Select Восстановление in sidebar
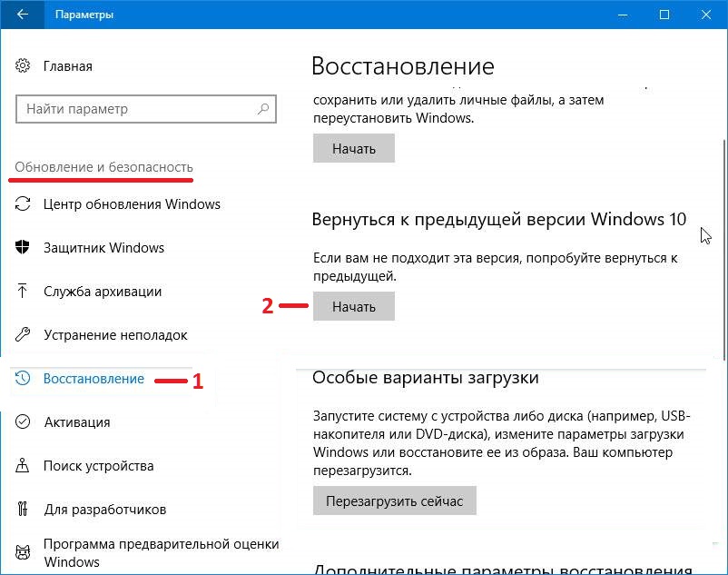Viewport: 728px width, 575px height. pyautogui.click(x=93, y=379)
